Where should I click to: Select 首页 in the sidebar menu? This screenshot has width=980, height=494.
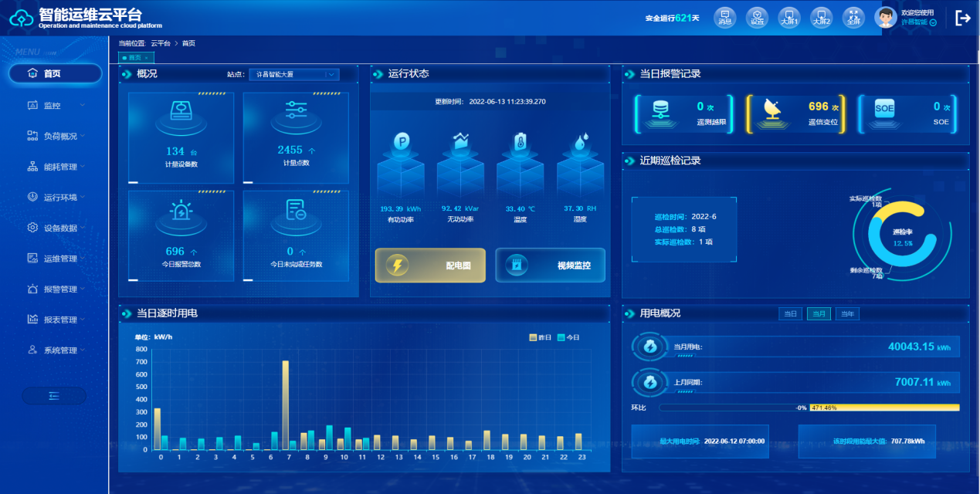pos(55,73)
